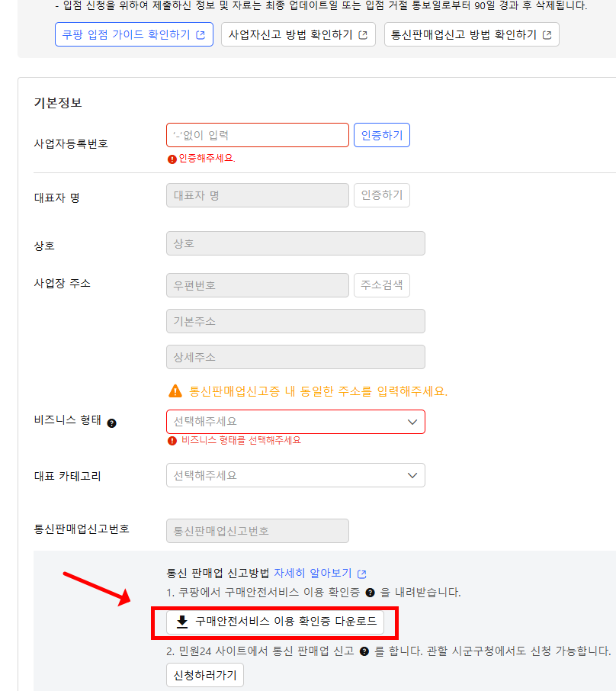This screenshot has height=691, width=616.
Task: Click the 대표자 명 input field
Action: point(258,195)
